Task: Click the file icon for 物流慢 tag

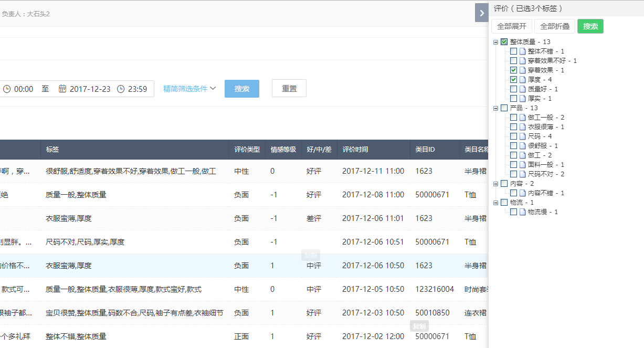Action: (522, 212)
